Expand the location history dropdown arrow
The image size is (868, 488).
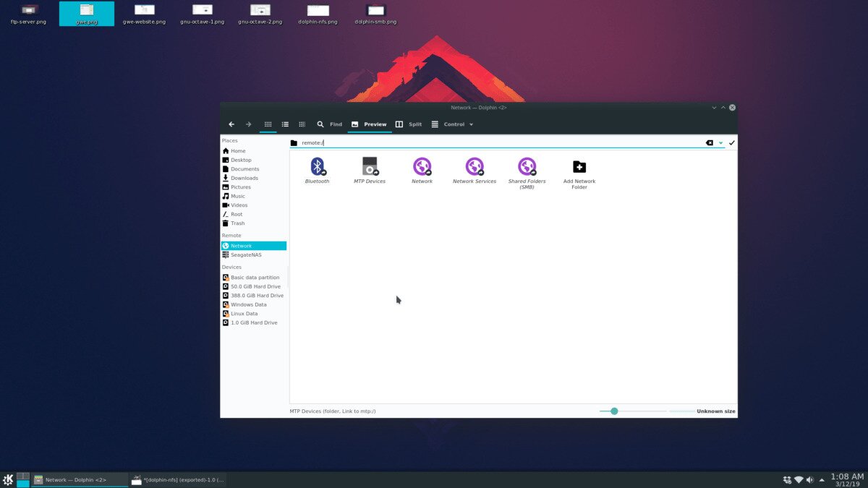pos(721,143)
